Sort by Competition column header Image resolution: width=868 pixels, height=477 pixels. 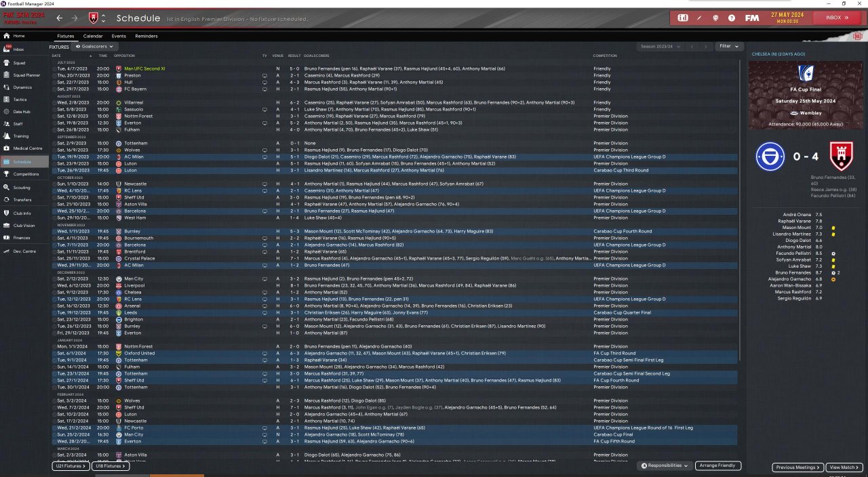point(605,55)
